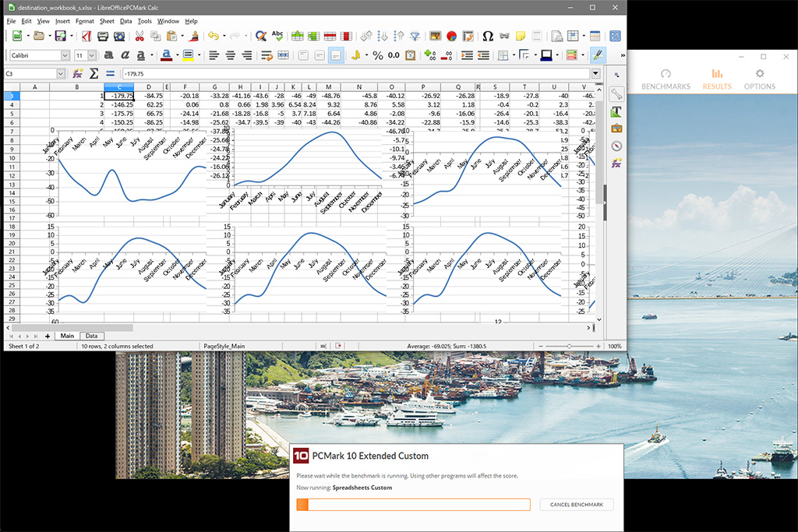Click the AutoFilter funnel icon
This screenshot has height=532, width=798.
tap(415, 36)
